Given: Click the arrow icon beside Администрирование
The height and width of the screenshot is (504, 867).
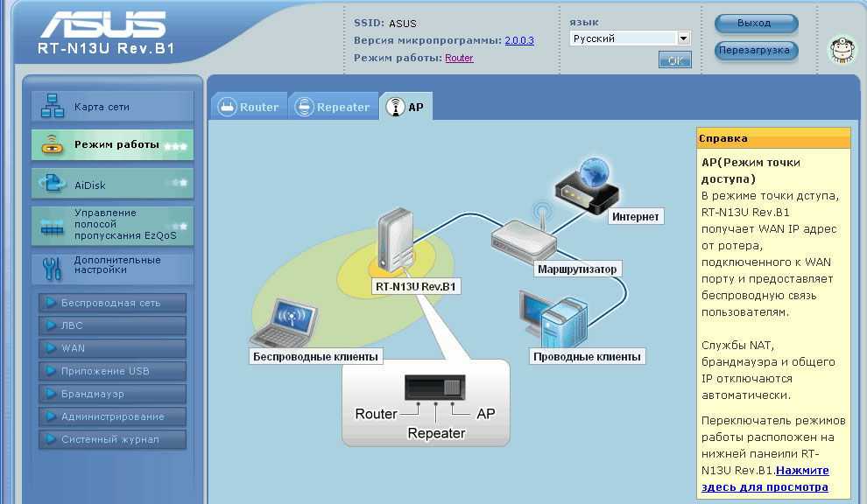Looking at the screenshot, I should pyautogui.click(x=51, y=416).
